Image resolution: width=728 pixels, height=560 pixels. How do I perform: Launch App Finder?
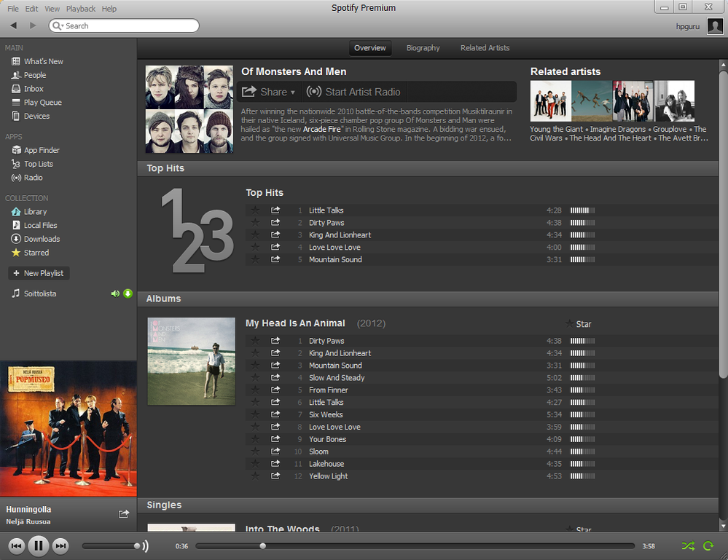click(x=36, y=150)
